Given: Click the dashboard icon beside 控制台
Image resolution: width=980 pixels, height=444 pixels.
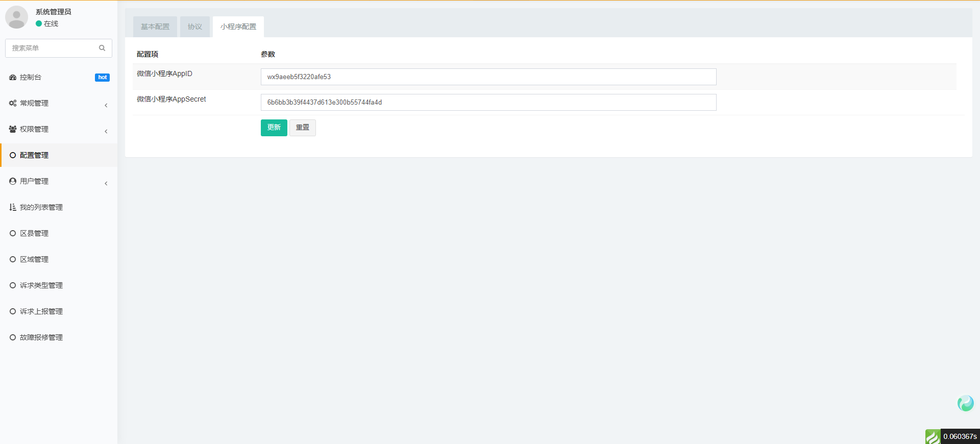Looking at the screenshot, I should click(x=13, y=78).
